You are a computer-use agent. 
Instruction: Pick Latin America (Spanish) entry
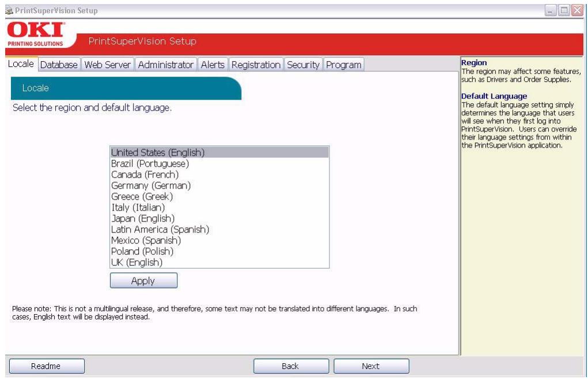(x=219, y=229)
